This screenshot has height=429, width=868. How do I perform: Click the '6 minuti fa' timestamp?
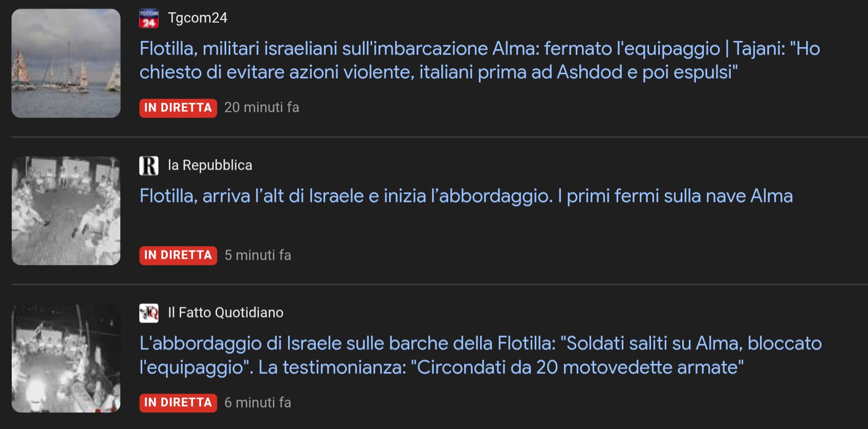tap(257, 403)
